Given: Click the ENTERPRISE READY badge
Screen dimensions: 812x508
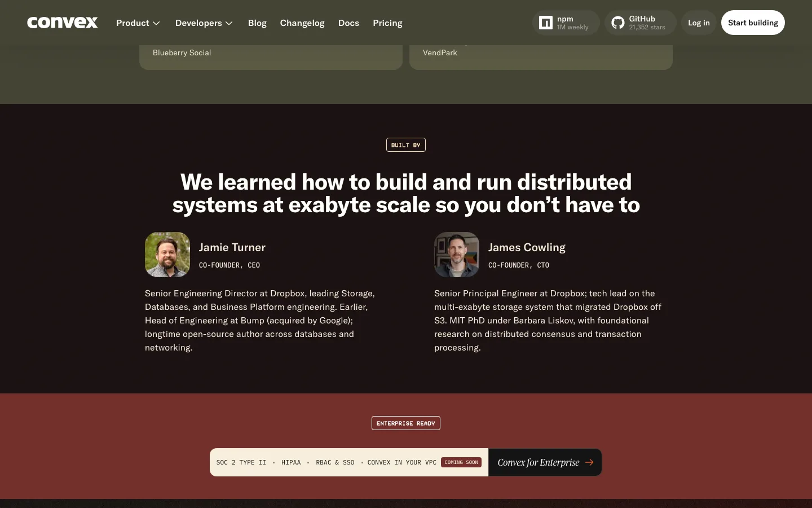Looking at the screenshot, I should 406,423.
